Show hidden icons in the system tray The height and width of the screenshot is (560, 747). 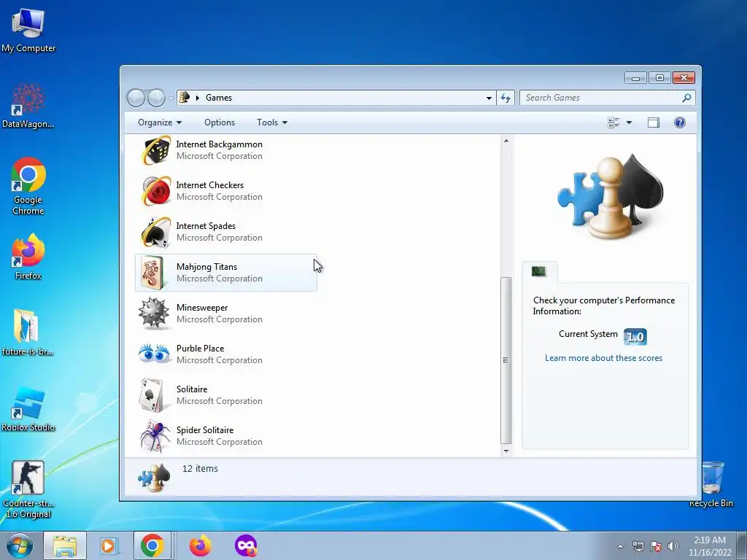(x=620, y=546)
